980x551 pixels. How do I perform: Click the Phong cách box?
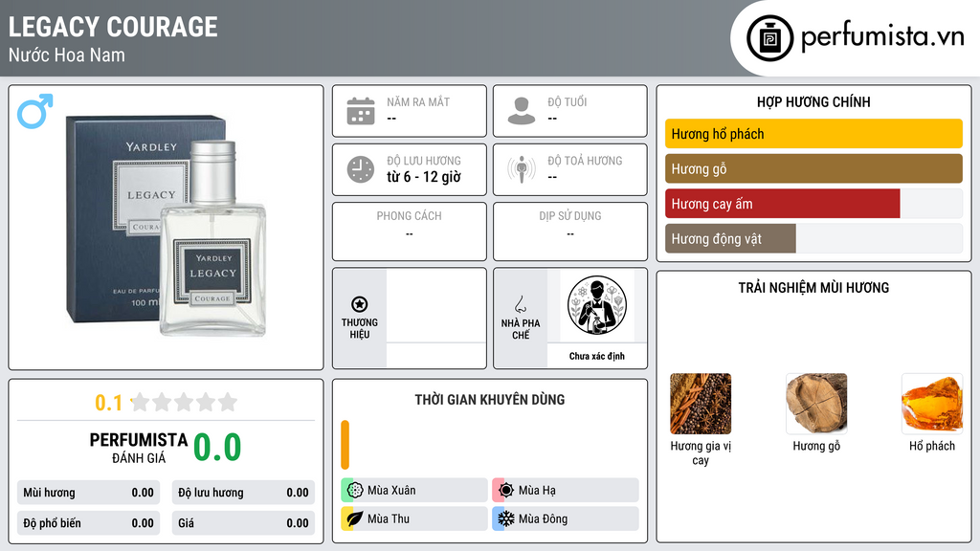tap(410, 231)
